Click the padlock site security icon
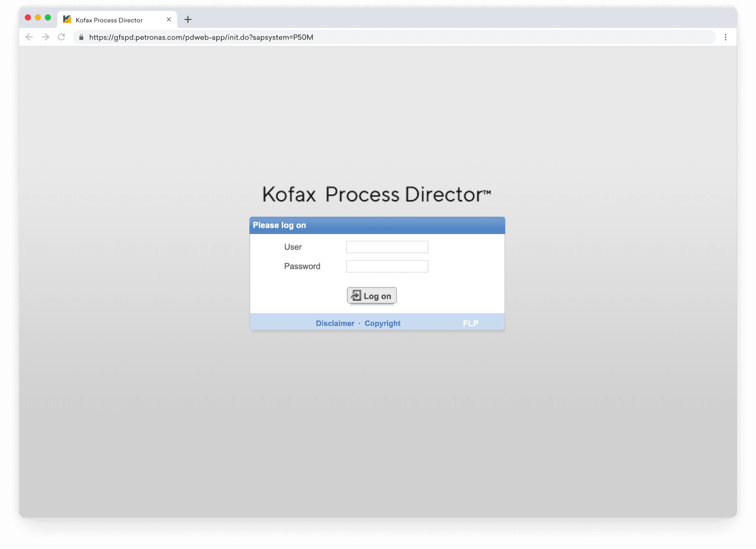The height and width of the screenshot is (549, 756). pyautogui.click(x=81, y=37)
